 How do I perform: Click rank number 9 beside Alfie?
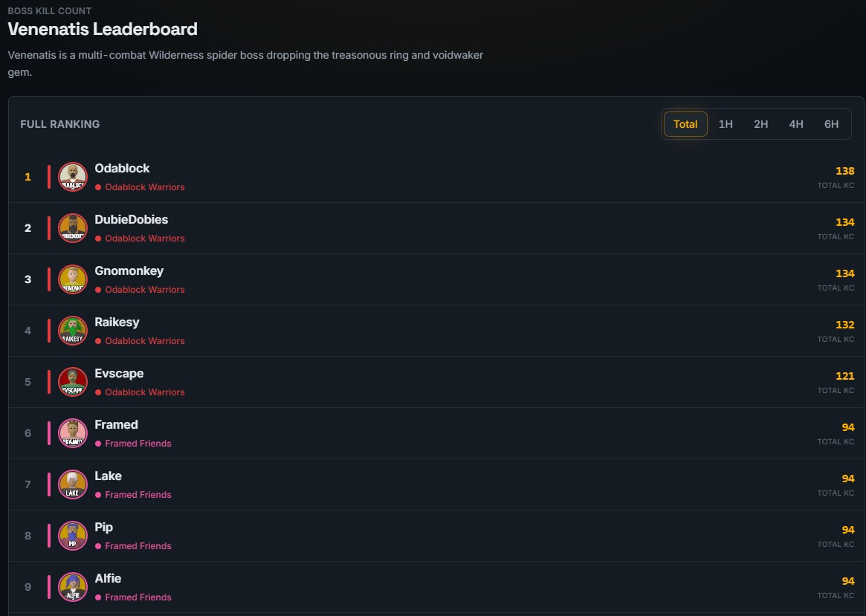point(28,588)
